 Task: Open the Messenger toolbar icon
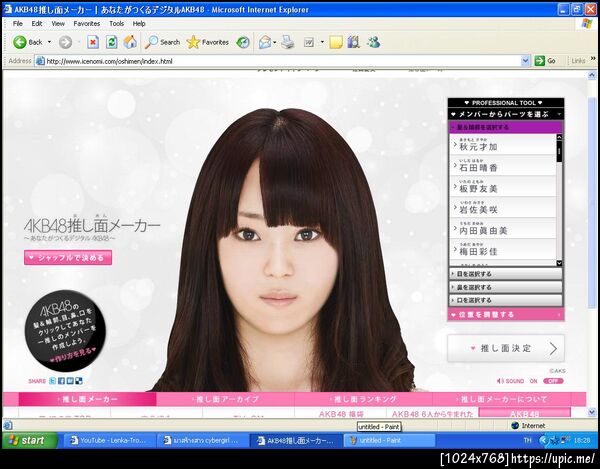[x=373, y=42]
